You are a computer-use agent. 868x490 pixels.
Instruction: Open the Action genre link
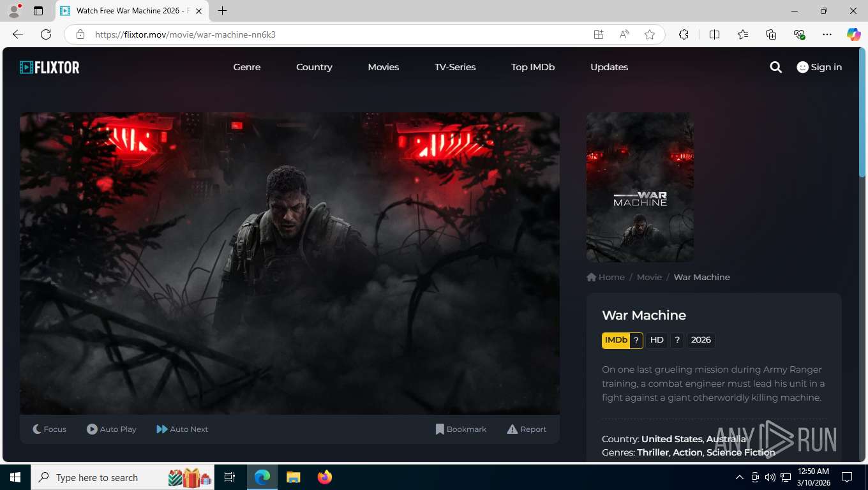(x=687, y=452)
